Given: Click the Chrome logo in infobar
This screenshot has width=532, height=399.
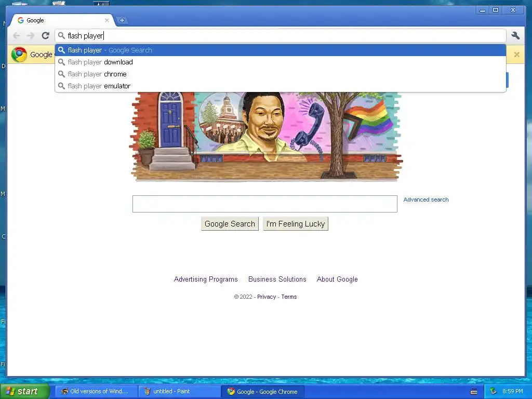Looking at the screenshot, I should click(x=19, y=54).
